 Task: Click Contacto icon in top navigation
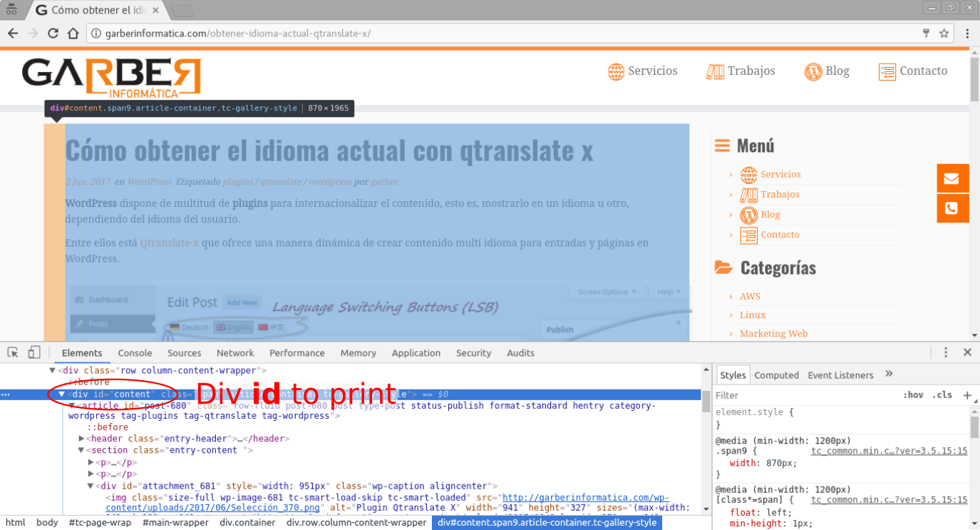coord(887,71)
